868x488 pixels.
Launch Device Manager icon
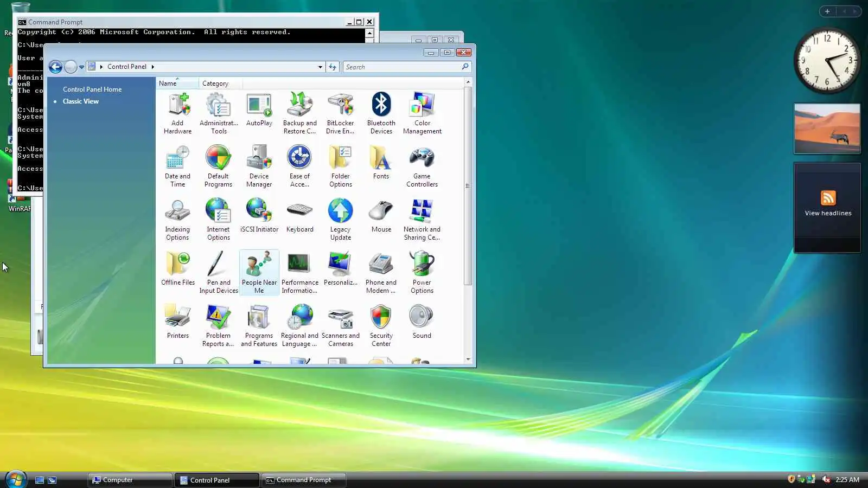click(x=259, y=166)
